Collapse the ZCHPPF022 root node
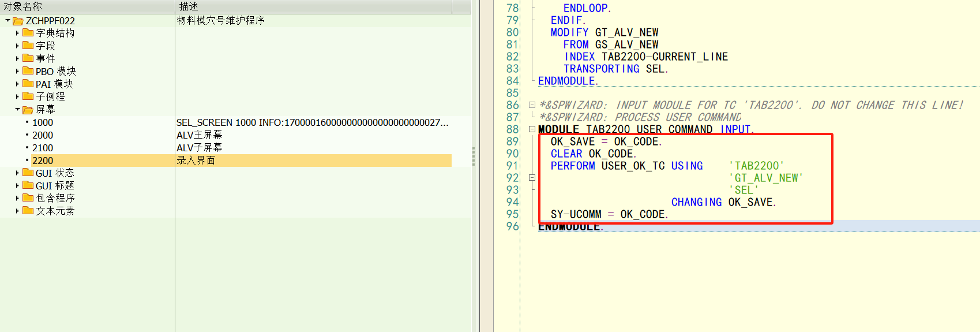The width and height of the screenshot is (980, 332). 7,21
